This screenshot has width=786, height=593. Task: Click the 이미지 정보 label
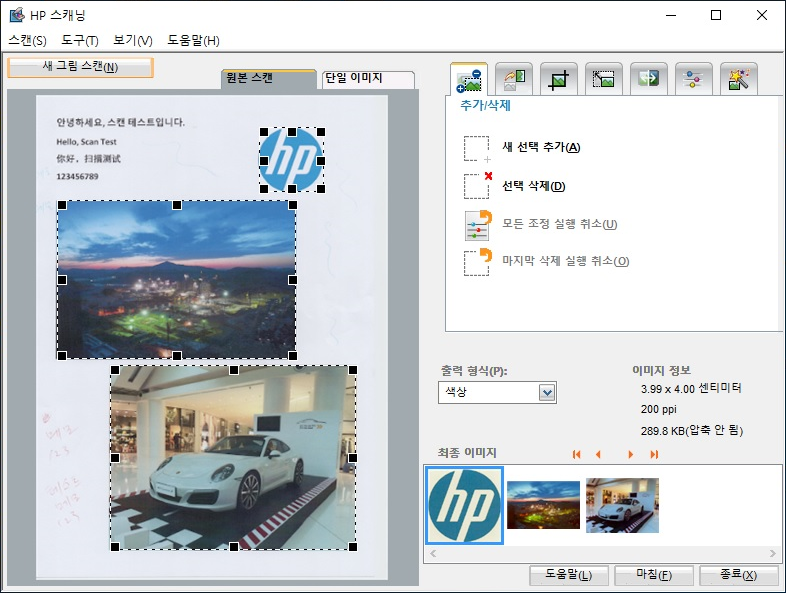click(x=661, y=370)
